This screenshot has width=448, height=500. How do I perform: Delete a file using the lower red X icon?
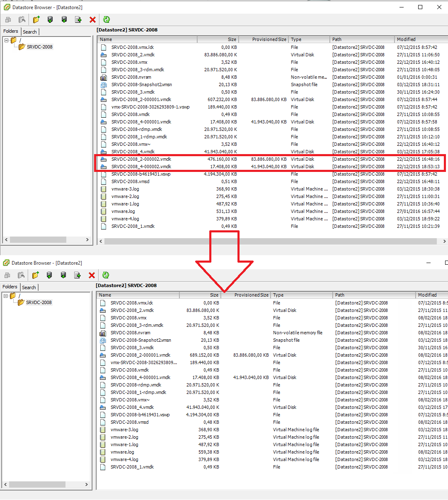[x=92, y=275]
